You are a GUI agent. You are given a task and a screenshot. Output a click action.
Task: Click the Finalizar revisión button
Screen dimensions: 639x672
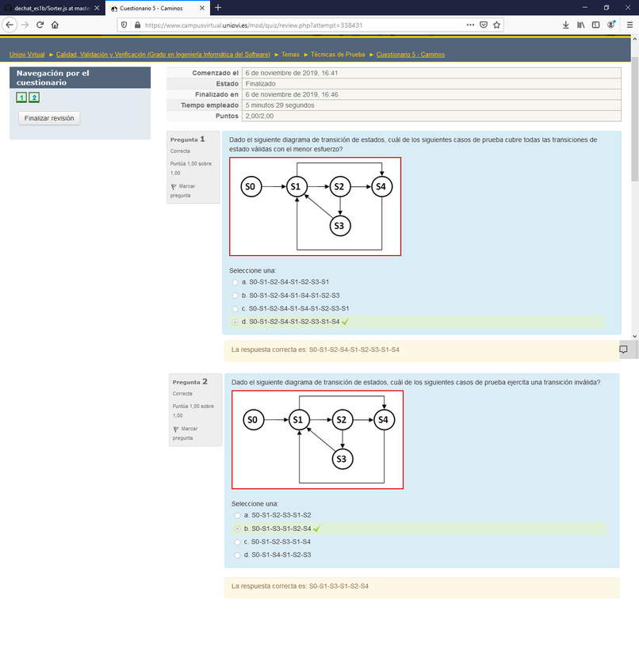click(x=49, y=118)
